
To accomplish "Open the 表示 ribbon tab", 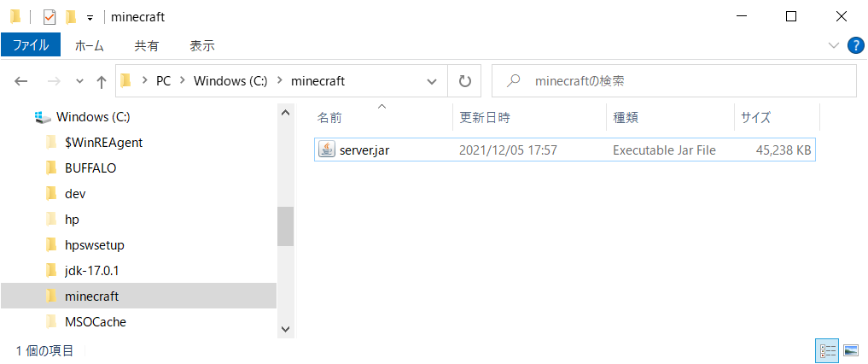I will (202, 45).
